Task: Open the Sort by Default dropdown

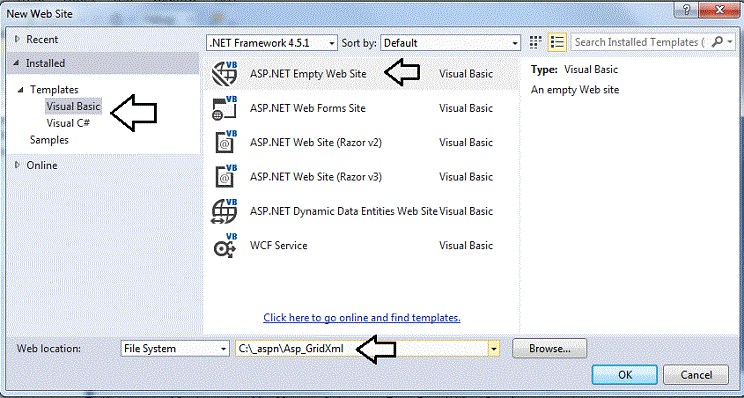Action: point(450,43)
